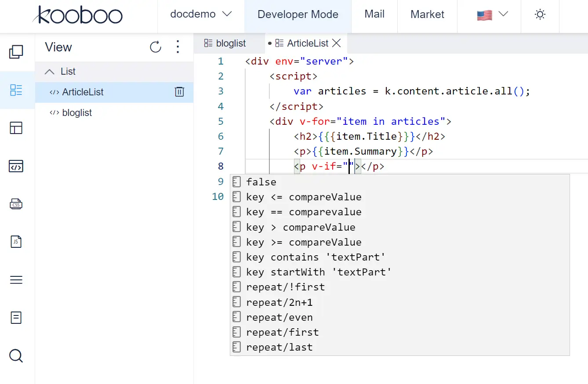The height and width of the screenshot is (384, 588).
Task: Open the View panel more options menu
Action: [x=178, y=47]
